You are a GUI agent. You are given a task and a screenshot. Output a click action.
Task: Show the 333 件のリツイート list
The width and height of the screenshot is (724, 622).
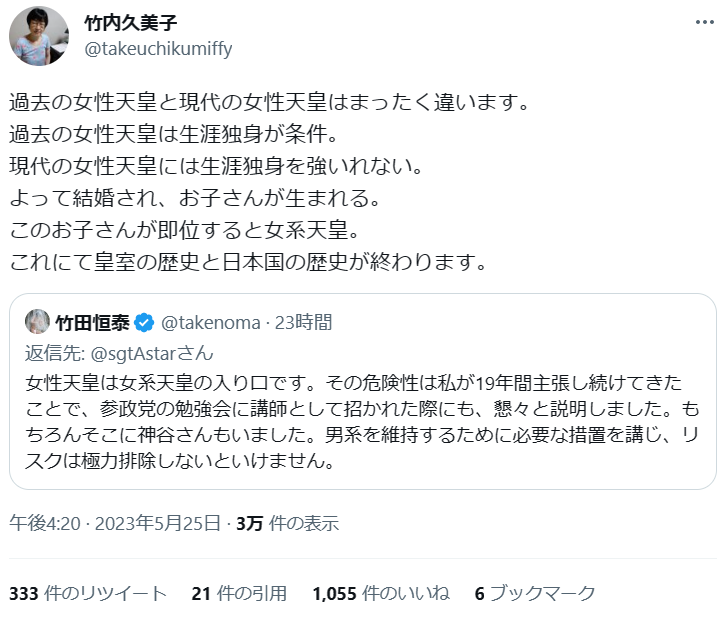[88, 593]
